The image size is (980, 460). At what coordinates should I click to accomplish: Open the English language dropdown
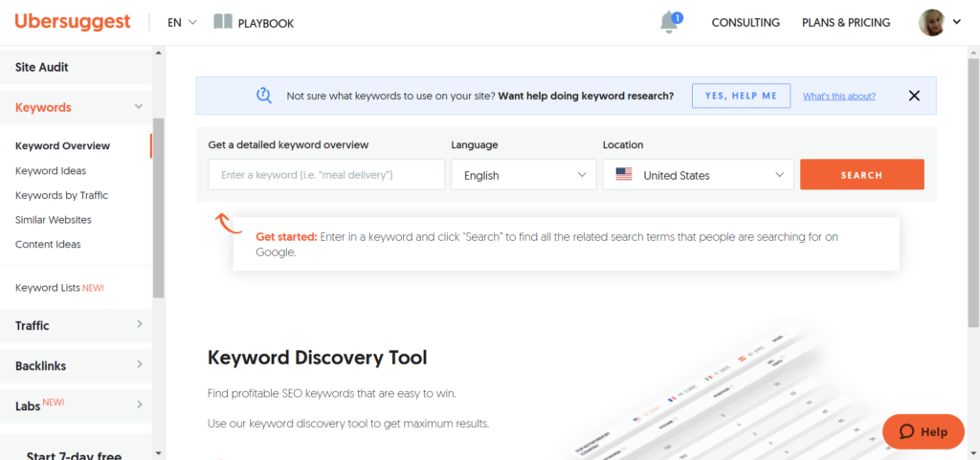(523, 175)
